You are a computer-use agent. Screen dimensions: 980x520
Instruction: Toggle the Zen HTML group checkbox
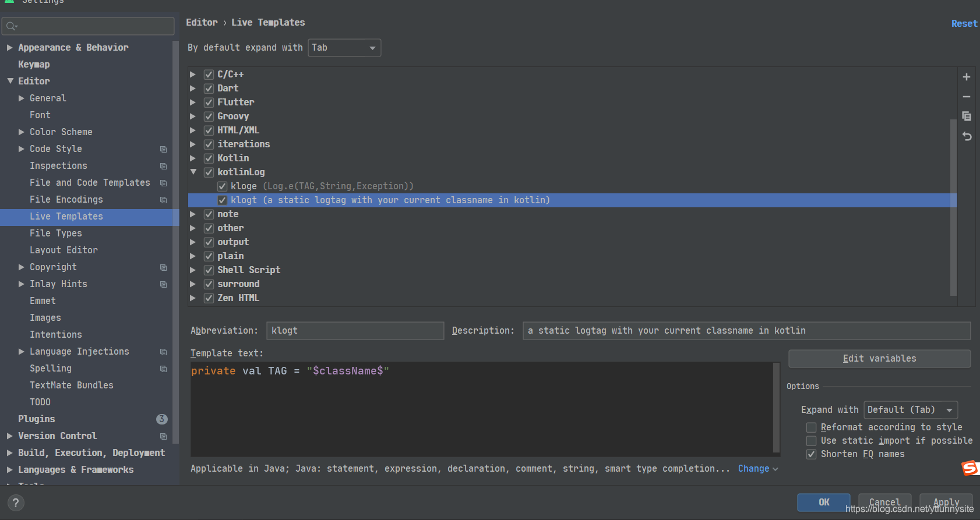point(209,298)
